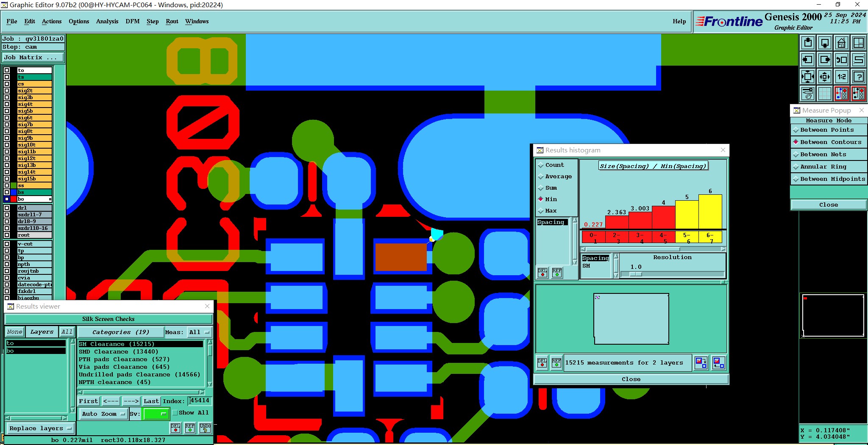Click the Job Matrix button
Image resolution: width=868 pixels, height=445 pixels.
(x=33, y=58)
